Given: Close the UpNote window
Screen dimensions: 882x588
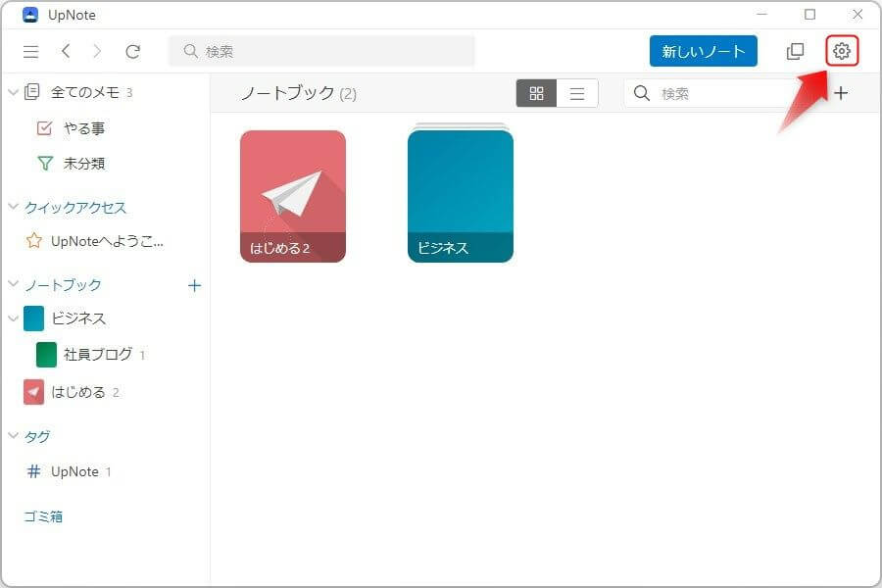Looking at the screenshot, I should [x=857, y=15].
